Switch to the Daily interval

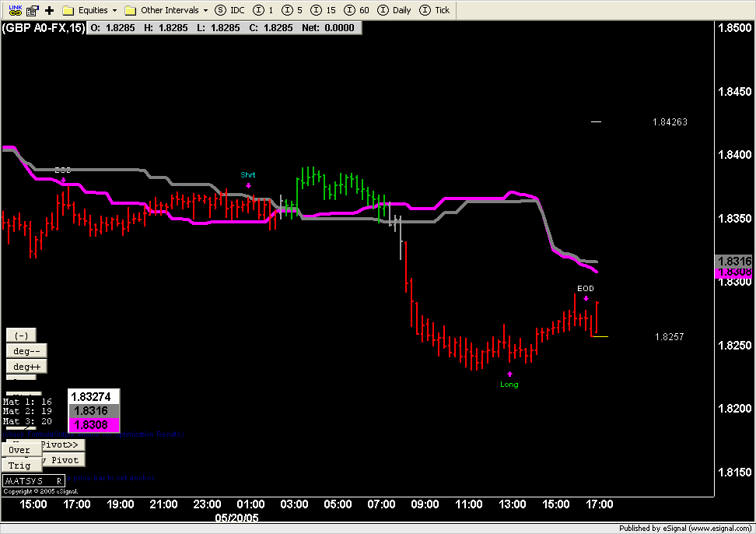tap(394, 10)
